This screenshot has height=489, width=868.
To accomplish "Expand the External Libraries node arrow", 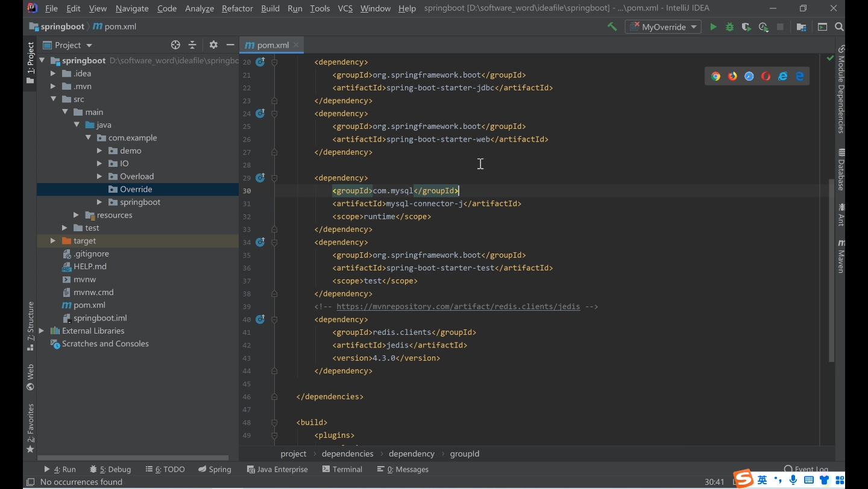I will coord(42,331).
